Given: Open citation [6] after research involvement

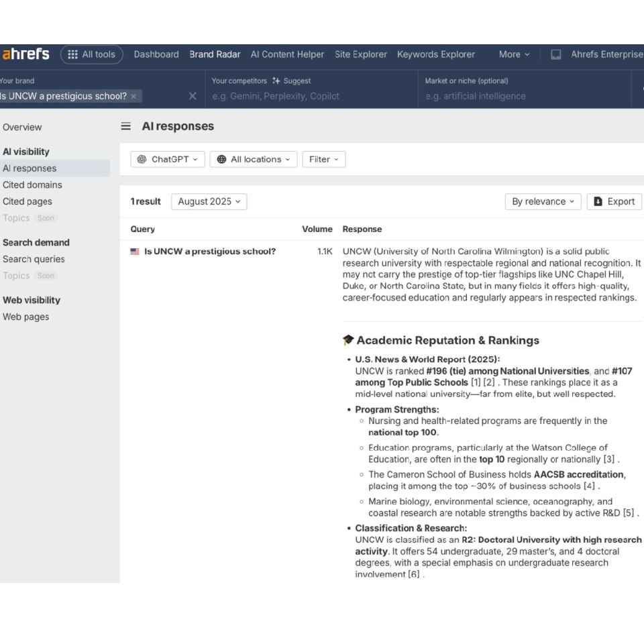Looking at the screenshot, I should click(414, 574).
